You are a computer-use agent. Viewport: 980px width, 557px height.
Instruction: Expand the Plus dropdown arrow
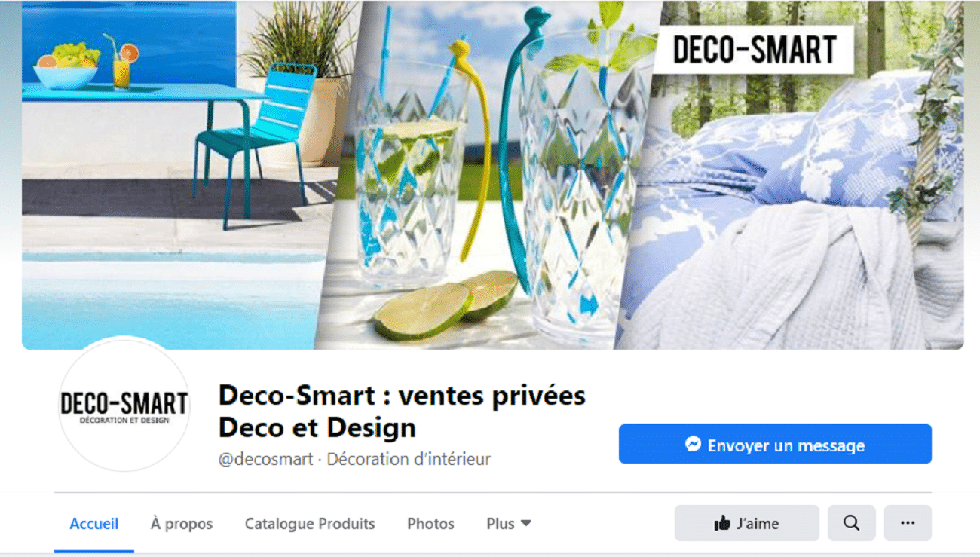click(x=526, y=523)
